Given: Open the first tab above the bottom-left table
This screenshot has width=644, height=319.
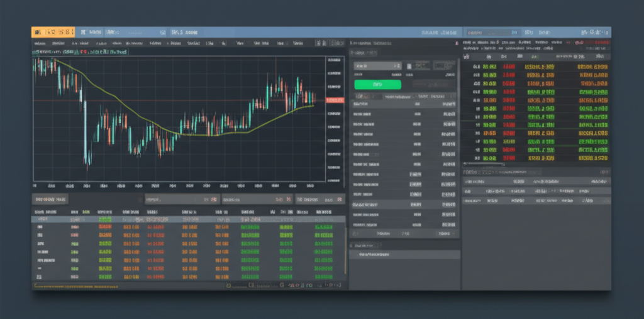Looking at the screenshot, I should tap(51, 199).
